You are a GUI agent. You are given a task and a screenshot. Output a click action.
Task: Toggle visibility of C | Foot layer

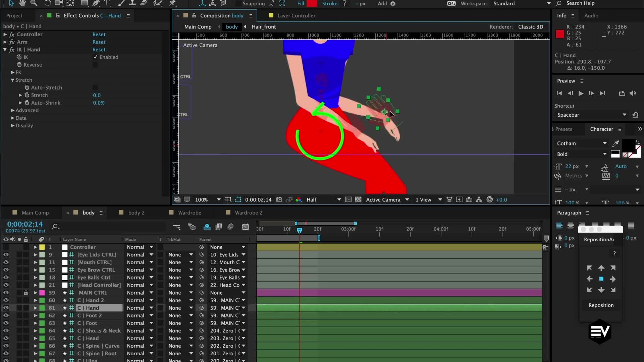(6, 323)
